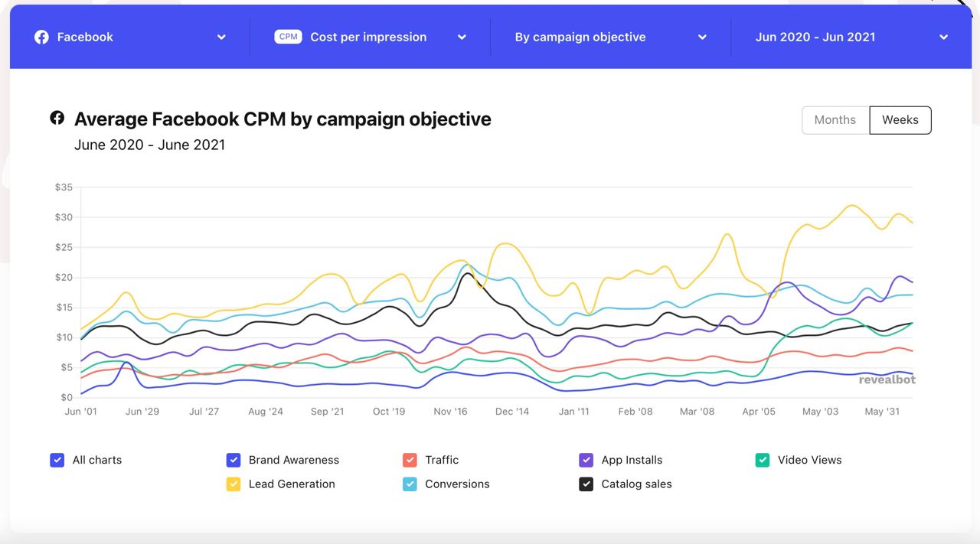Click the Facebook icon beside the chart title
The width and height of the screenshot is (980, 544).
point(57,118)
